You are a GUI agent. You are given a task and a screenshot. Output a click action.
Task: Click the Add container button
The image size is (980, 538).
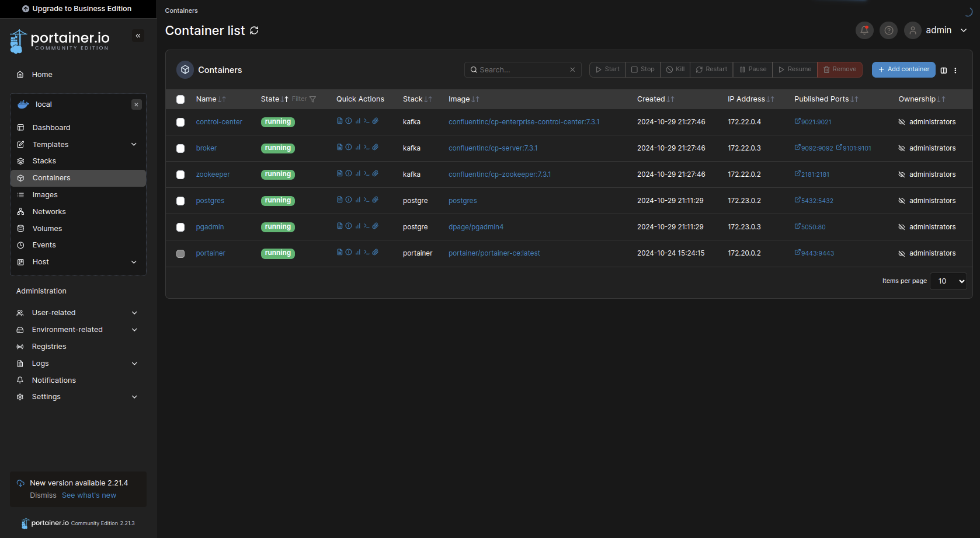tap(903, 69)
